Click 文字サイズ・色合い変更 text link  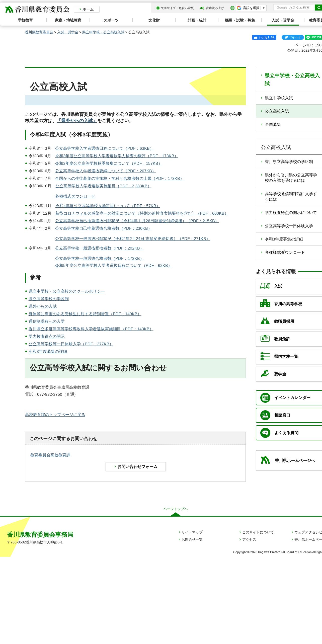point(177,8)
